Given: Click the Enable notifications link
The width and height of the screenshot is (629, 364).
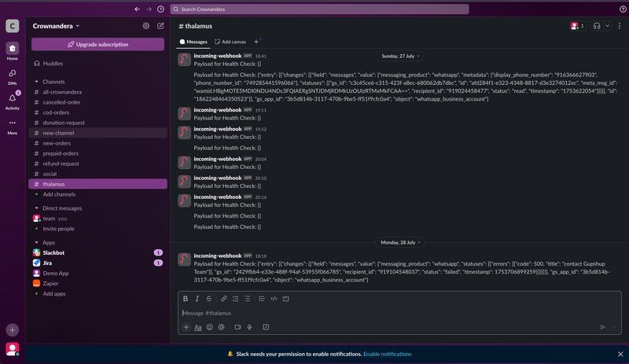Looking at the screenshot, I should pyautogui.click(x=387, y=355).
